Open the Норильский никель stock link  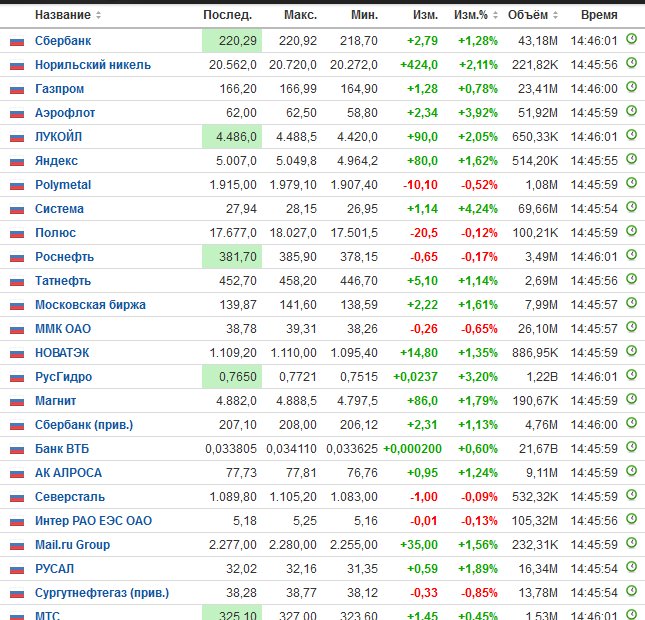tap(93, 65)
